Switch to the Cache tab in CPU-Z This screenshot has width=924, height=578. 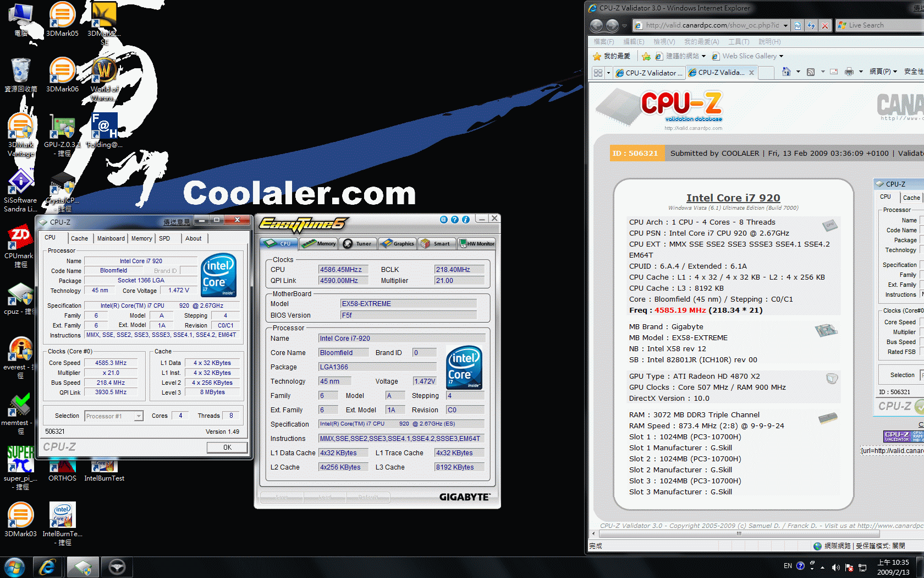(80, 238)
